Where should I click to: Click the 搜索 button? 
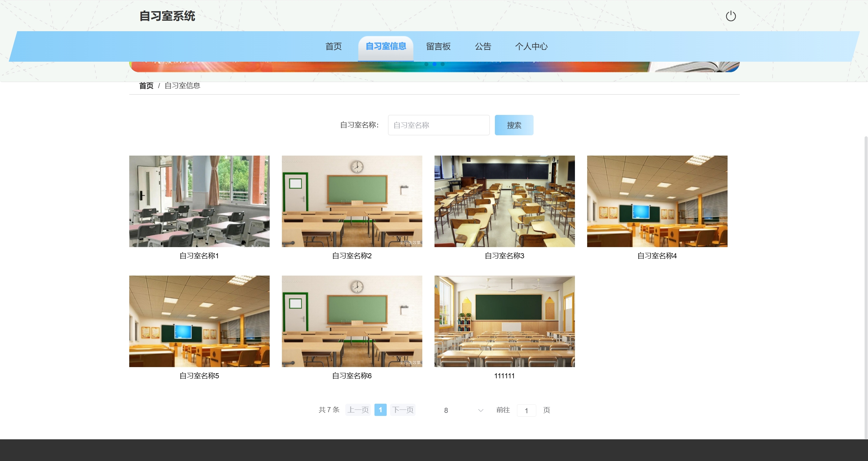click(x=514, y=125)
